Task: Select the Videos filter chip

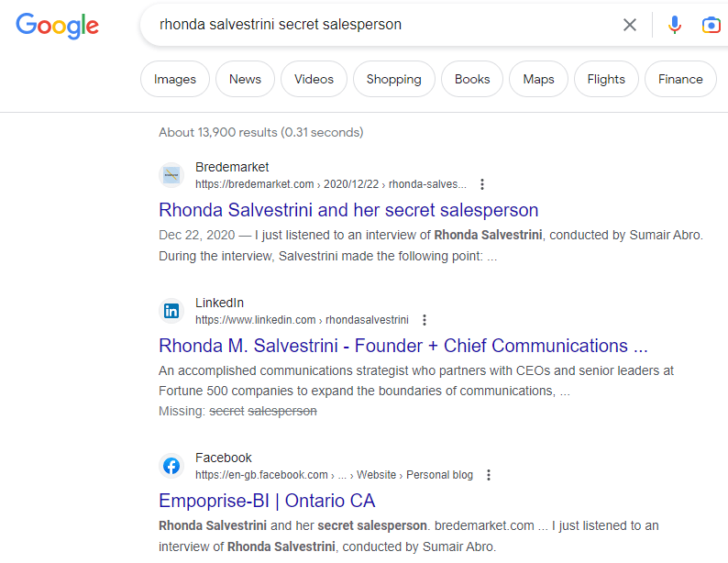Action: [314, 79]
